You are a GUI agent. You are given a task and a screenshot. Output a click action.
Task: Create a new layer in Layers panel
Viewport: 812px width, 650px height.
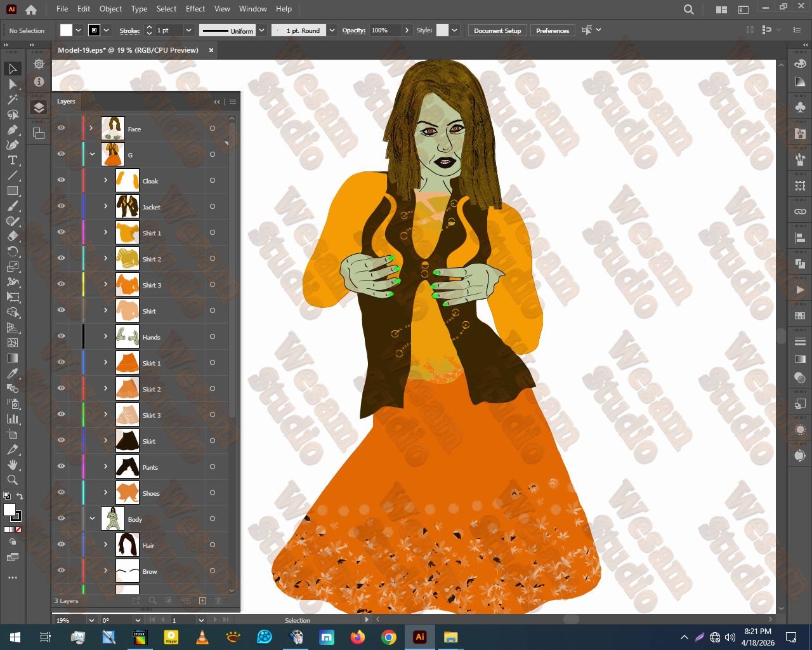point(202,600)
